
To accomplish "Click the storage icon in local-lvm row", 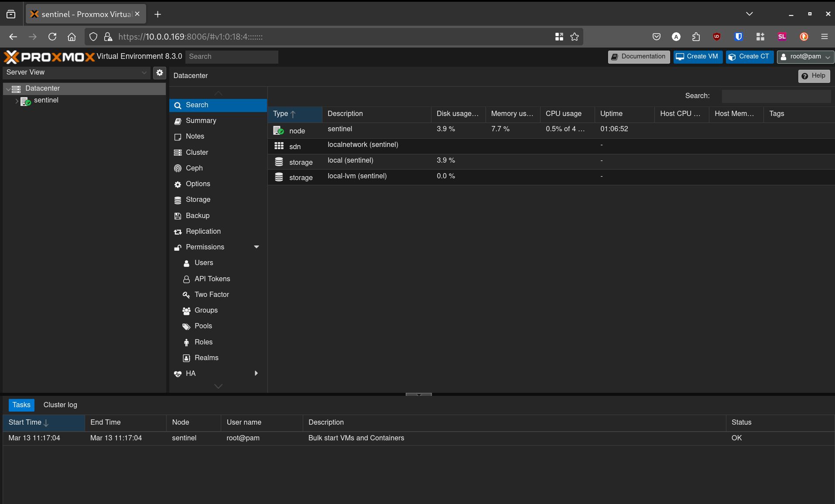I will tap(279, 177).
